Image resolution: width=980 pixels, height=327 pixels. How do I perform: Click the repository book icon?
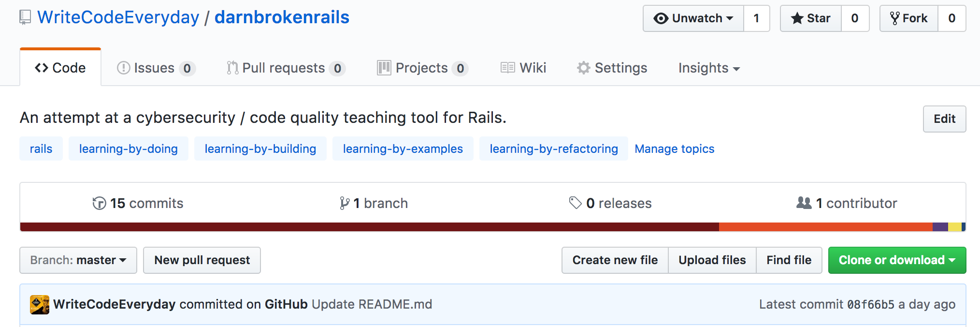coord(25,18)
